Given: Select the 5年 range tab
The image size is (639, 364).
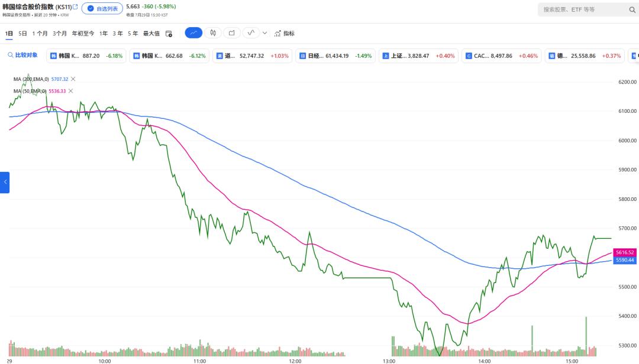Looking at the screenshot, I should pyautogui.click(x=133, y=34).
